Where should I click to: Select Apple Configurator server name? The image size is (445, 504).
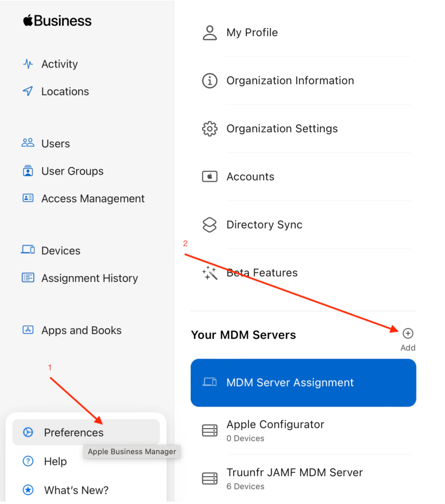tap(275, 424)
